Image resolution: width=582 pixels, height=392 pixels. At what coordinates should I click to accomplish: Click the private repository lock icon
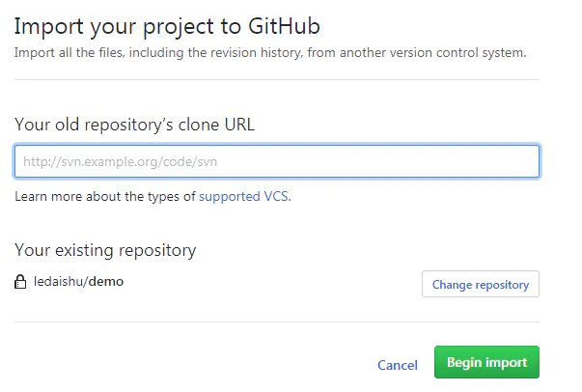coord(19,283)
